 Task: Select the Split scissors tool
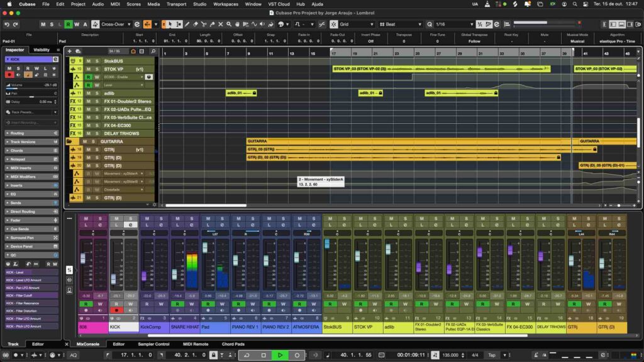[x=204, y=25]
